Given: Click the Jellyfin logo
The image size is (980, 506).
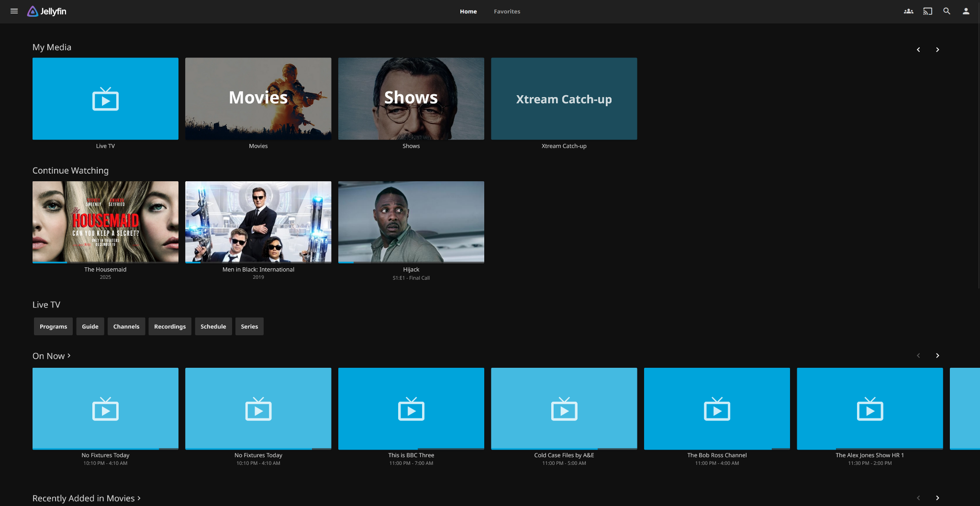Looking at the screenshot, I should pos(46,11).
